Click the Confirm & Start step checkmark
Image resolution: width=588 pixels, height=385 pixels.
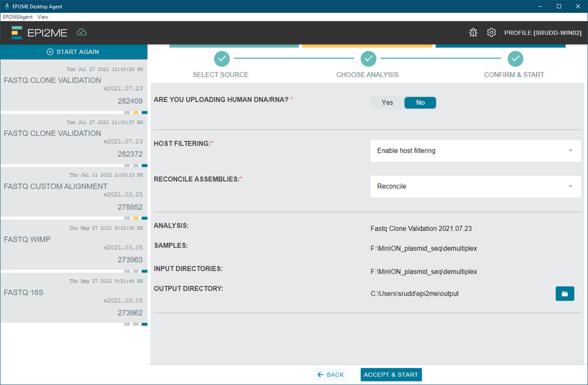tap(515, 58)
